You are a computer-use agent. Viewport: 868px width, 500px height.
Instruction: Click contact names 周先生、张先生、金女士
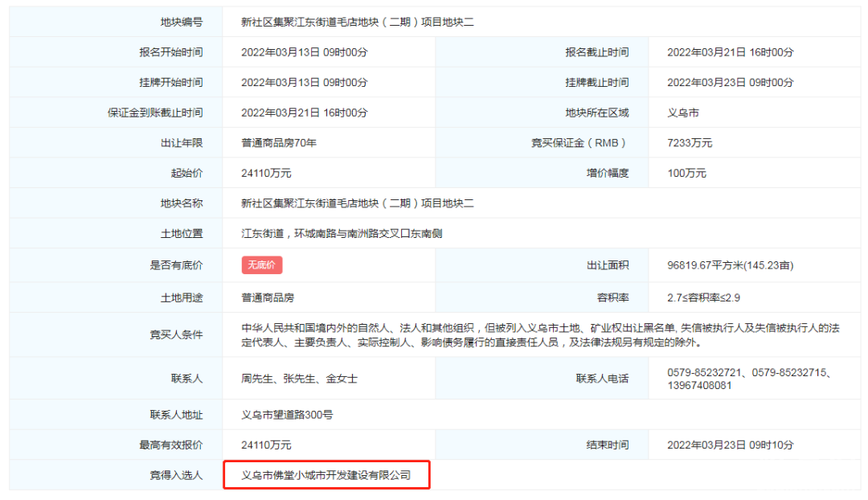pos(300,379)
